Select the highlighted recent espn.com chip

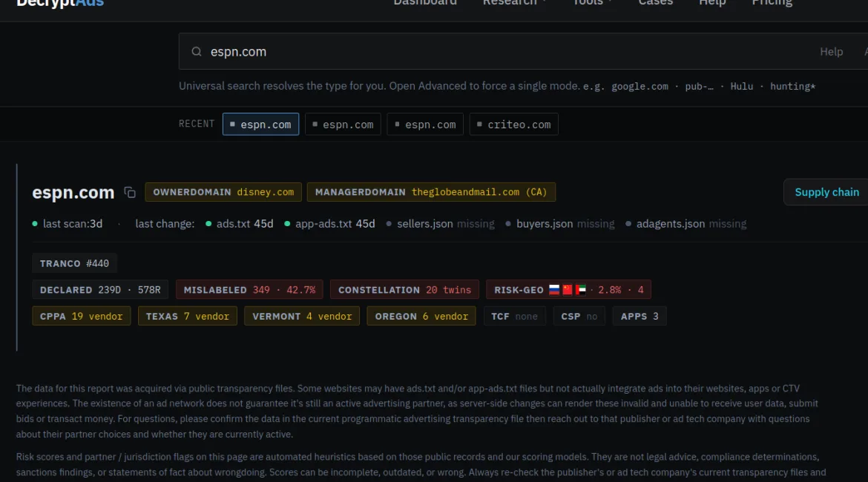[260, 125]
